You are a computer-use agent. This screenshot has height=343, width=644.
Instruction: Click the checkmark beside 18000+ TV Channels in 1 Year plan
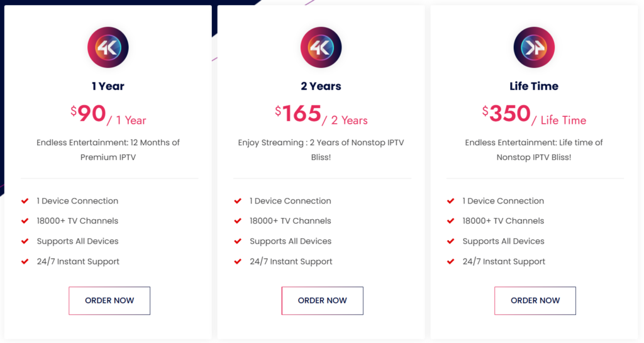click(x=25, y=221)
